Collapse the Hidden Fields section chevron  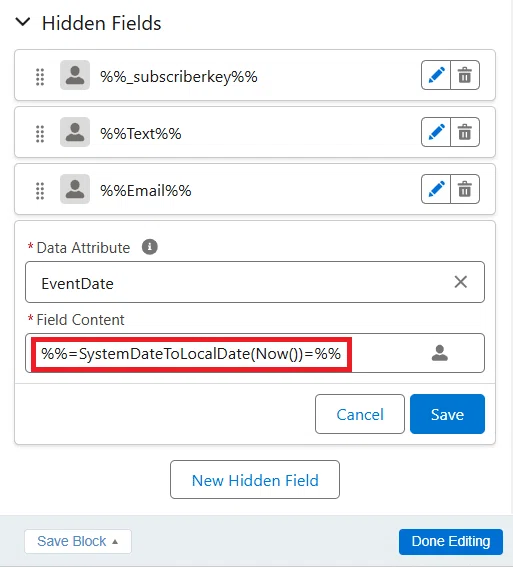tap(23, 22)
